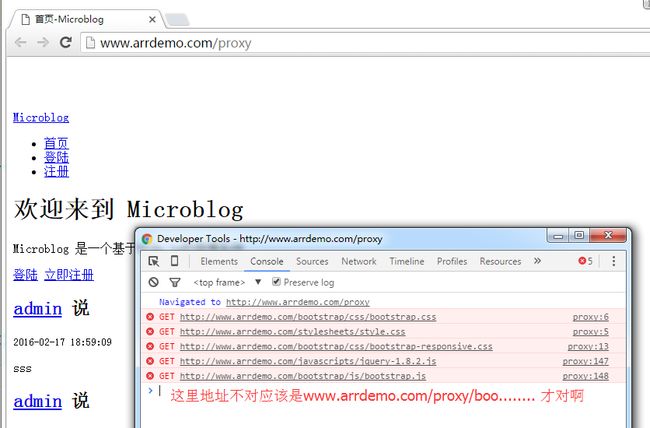Click the error icon on style.css row
Viewport: 650px width, 428px height.
point(150,331)
